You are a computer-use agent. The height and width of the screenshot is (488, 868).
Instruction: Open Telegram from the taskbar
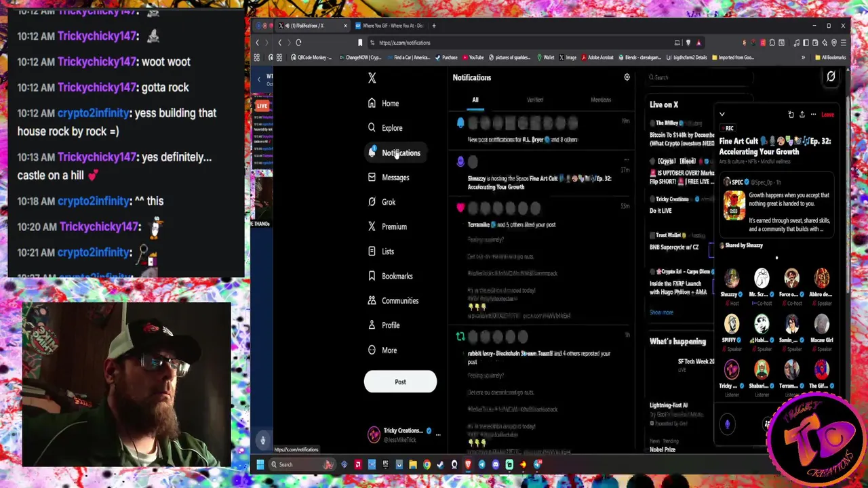(x=481, y=464)
